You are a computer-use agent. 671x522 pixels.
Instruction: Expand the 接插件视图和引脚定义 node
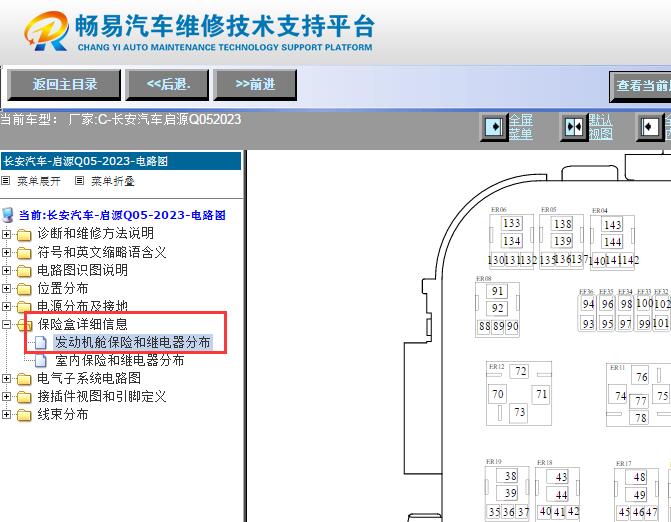(6, 397)
